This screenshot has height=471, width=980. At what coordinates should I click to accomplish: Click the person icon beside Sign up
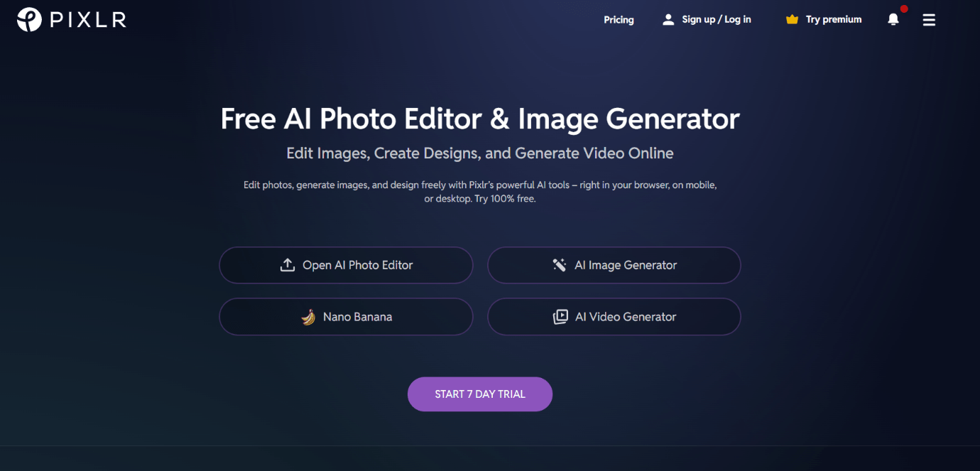point(668,20)
